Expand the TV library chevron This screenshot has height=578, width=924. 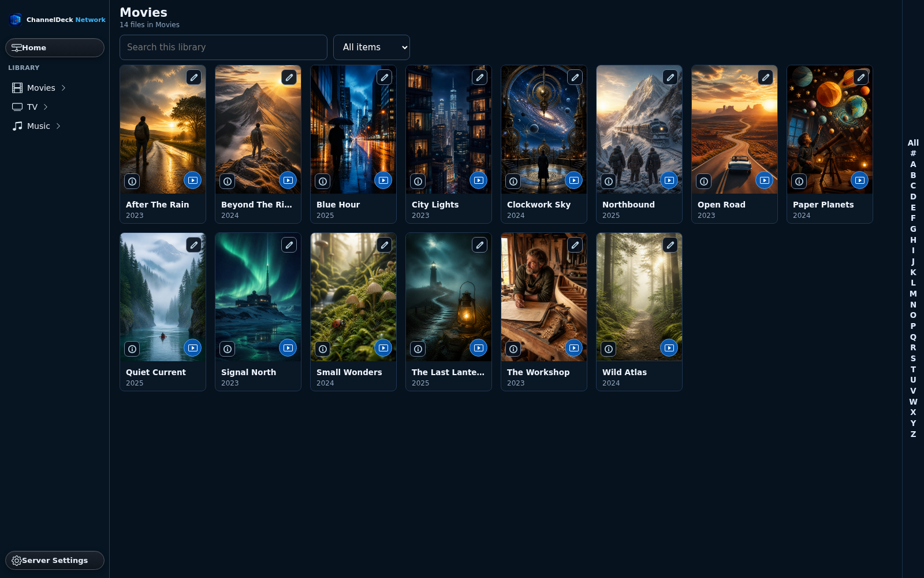click(x=46, y=107)
